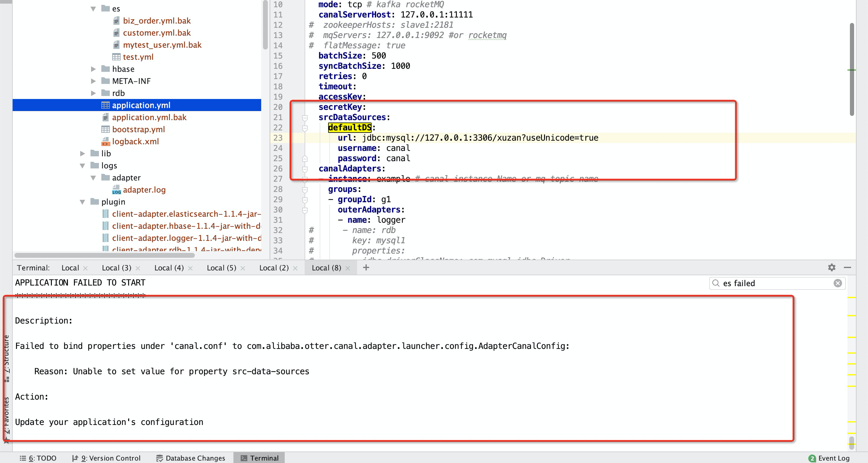868x463 pixels.
Task: Clear the terminal search text
Action: tap(838, 284)
